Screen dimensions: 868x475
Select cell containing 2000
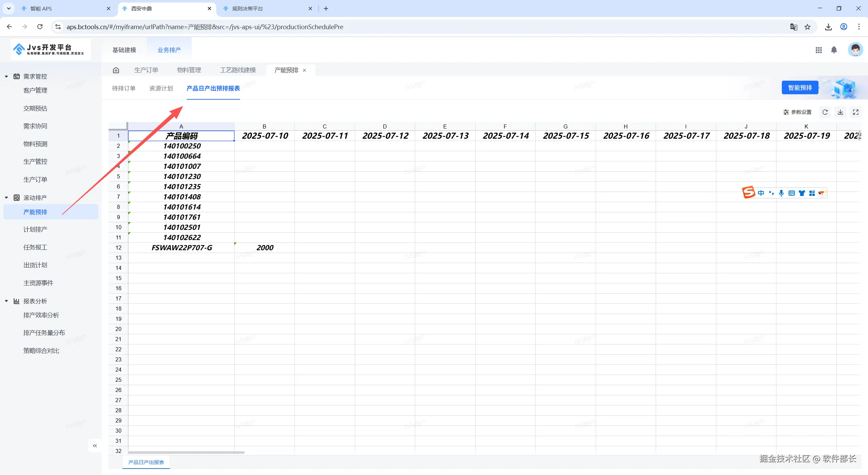coord(265,248)
